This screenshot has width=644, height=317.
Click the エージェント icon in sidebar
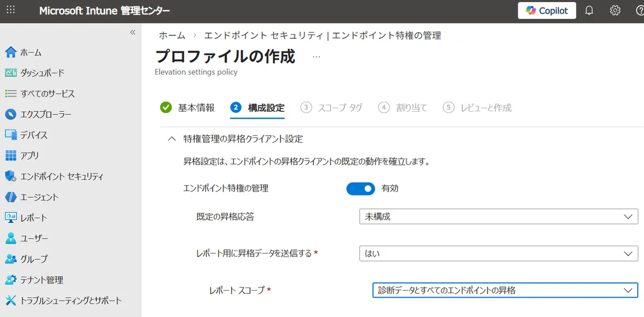11,197
